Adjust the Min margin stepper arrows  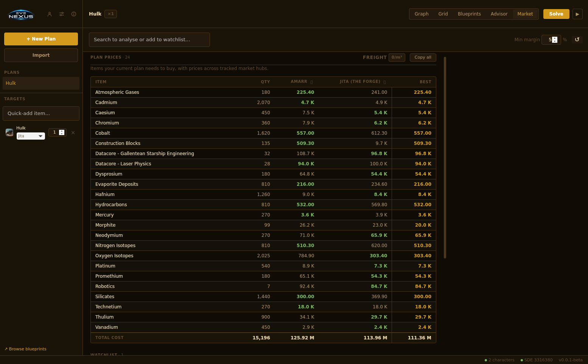tap(555, 40)
